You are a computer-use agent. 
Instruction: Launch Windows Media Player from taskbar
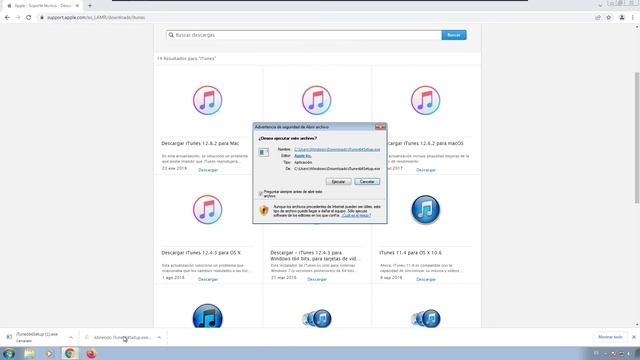click(x=49, y=353)
